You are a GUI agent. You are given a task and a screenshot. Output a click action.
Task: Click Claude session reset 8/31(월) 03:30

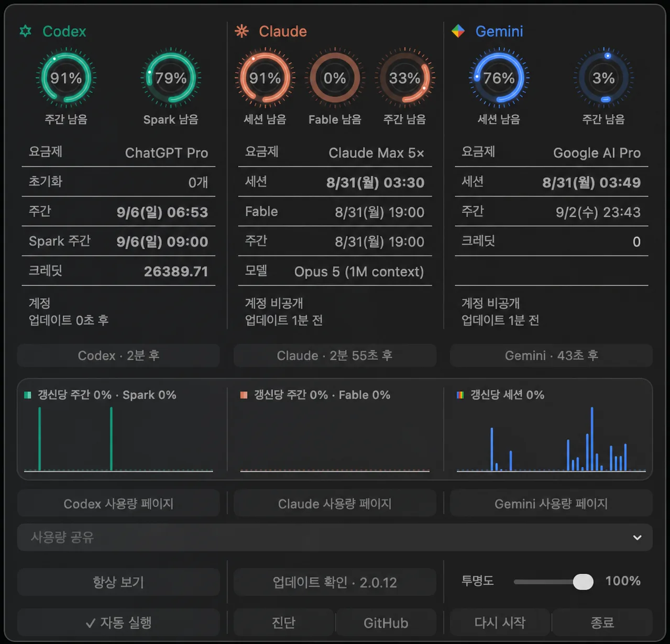(375, 183)
